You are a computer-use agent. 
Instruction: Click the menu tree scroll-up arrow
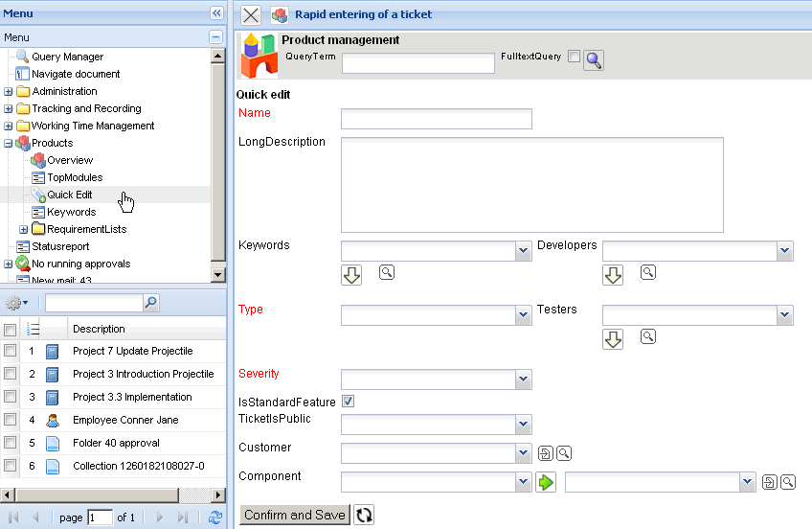coord(218,56)
